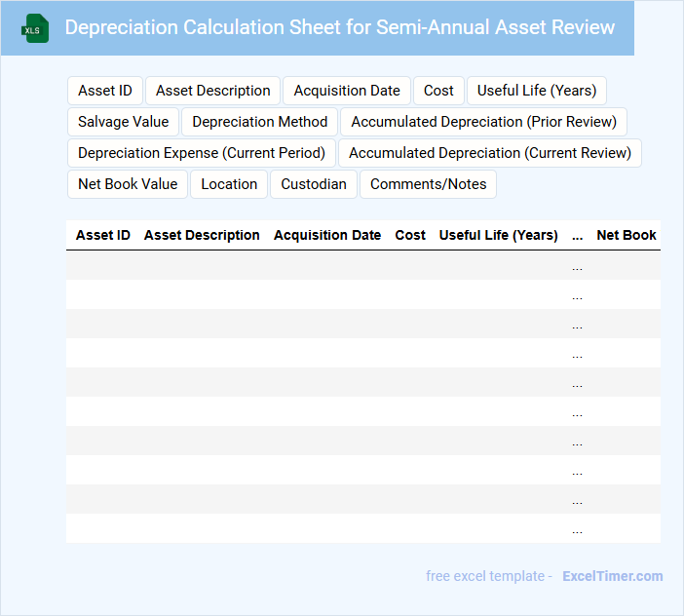This screenshot has width=684, height=616.
Task: Choose the Useful Life (Years) tag
Action: [x=537, y=91]
